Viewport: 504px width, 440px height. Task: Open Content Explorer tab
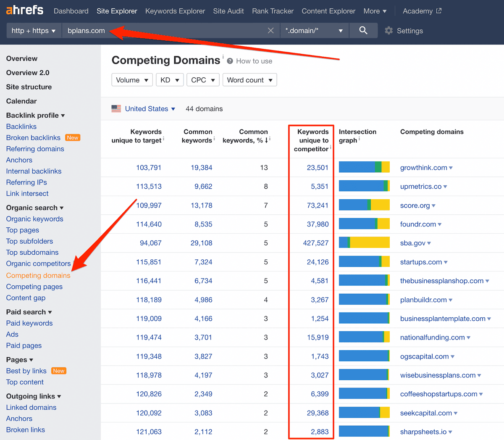328,11
